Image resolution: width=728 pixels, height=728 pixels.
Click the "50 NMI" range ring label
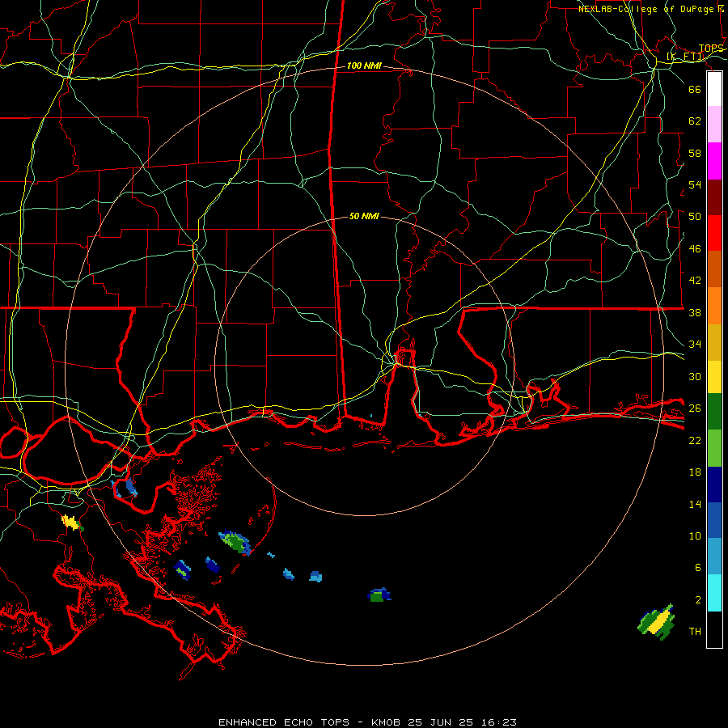pos(364,216)
